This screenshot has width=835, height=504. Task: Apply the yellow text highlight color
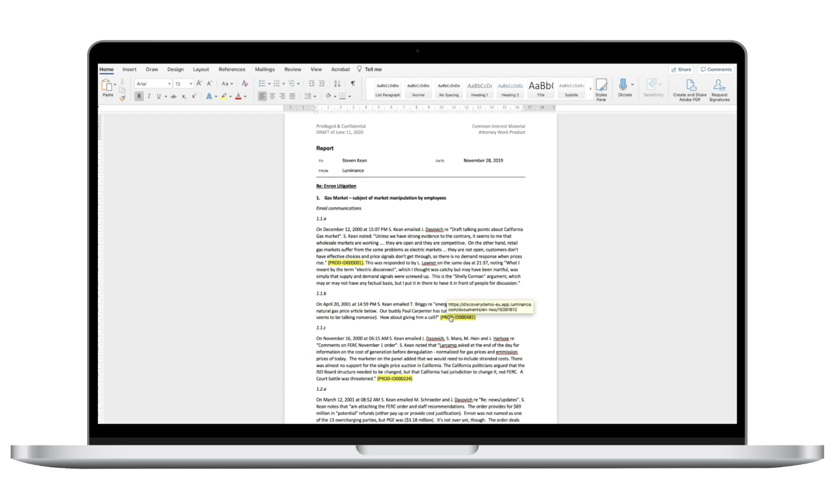pos(224,96)
